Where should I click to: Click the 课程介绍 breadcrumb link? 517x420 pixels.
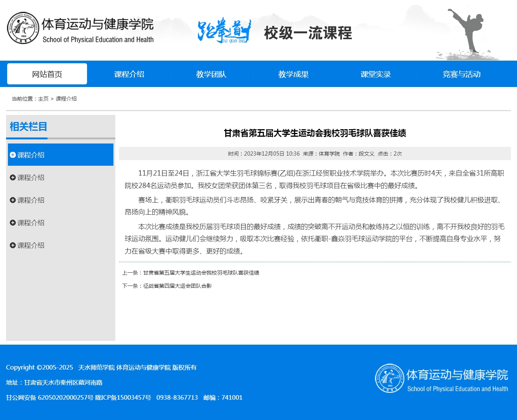pos(66,99)
